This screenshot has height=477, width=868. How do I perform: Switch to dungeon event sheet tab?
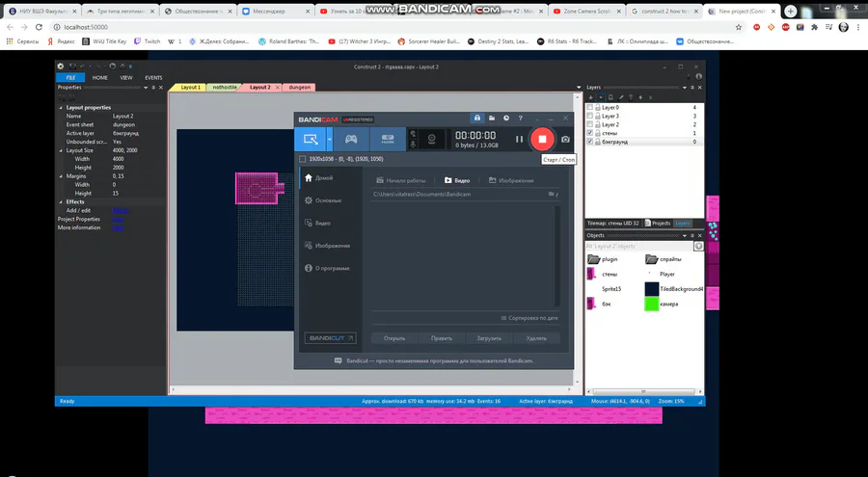(x=300, y=88)
